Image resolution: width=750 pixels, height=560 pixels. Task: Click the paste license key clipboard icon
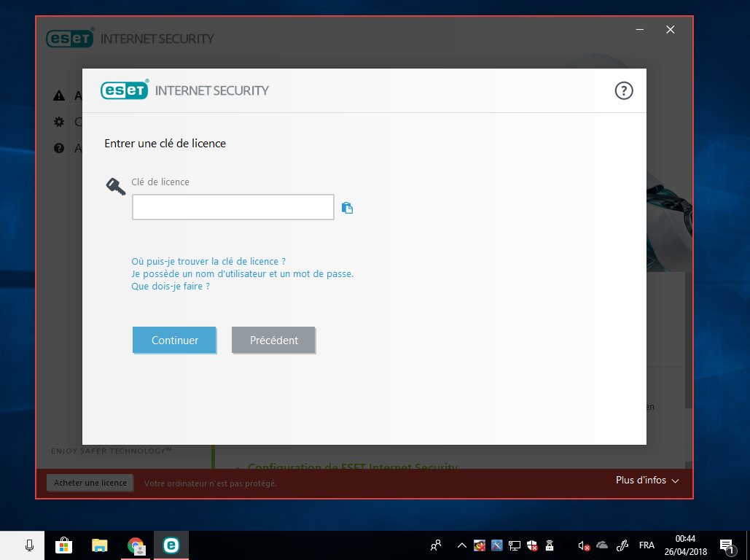(x=347, y=208)
